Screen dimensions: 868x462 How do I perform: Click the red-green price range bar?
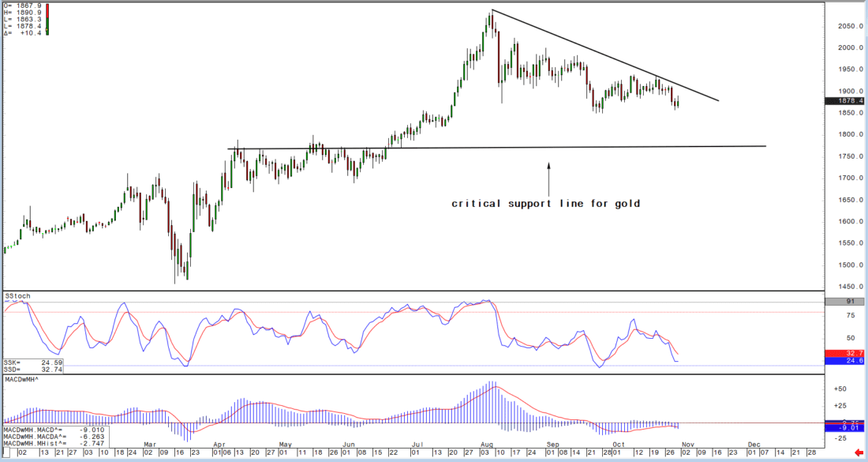click(47, 20)
